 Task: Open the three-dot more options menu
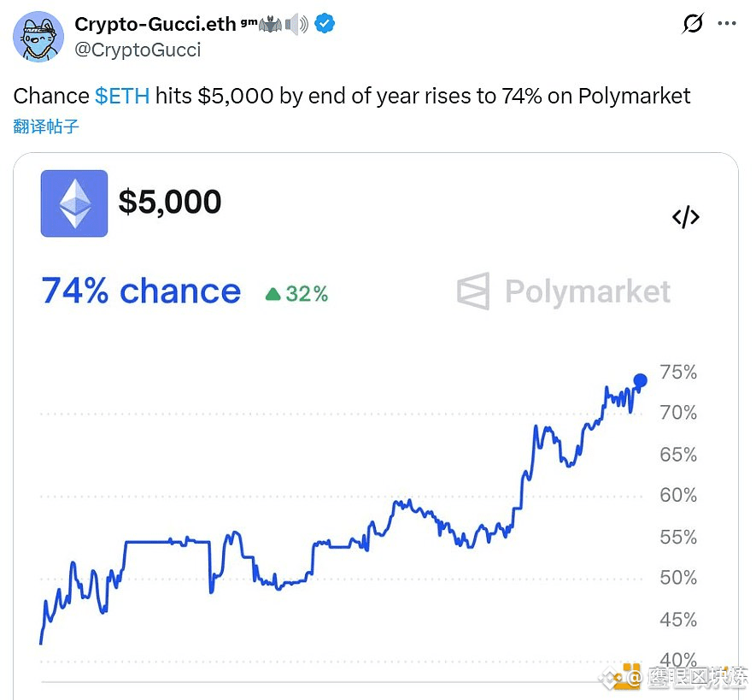727,23
